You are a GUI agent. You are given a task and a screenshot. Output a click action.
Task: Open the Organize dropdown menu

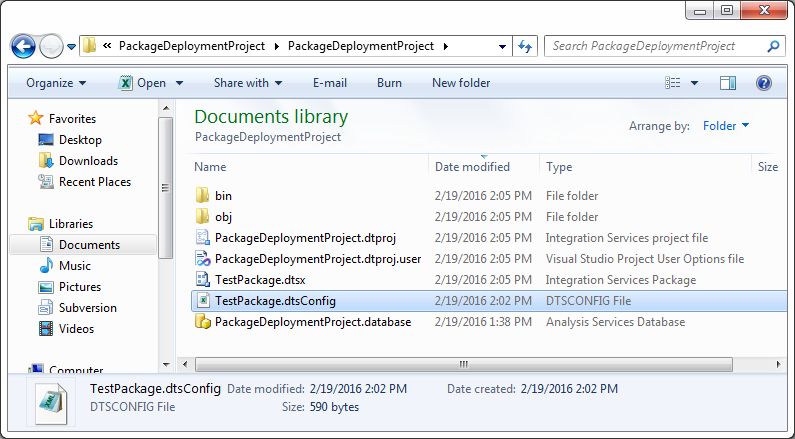click(56, 83)
